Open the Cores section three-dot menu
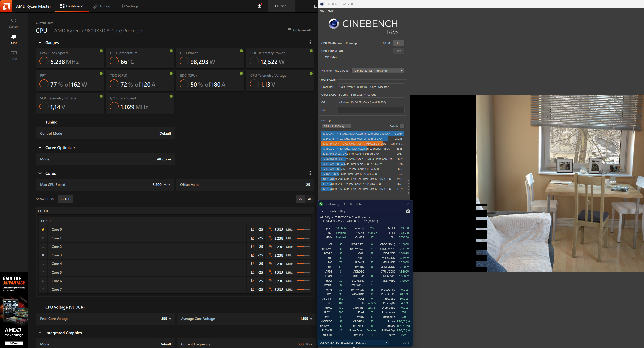The image size is (644, 348). pyautogui.click(x=310, y=173)
